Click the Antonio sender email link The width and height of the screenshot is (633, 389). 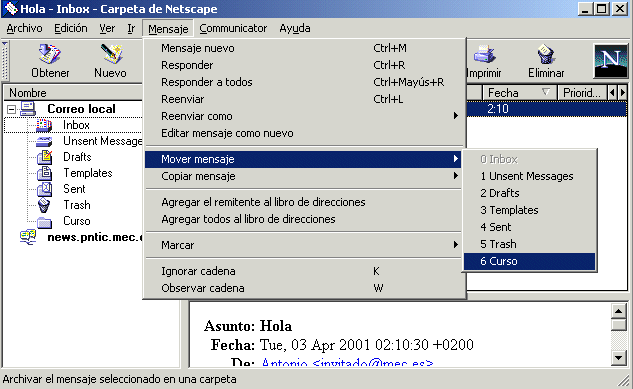coord(348,363)
